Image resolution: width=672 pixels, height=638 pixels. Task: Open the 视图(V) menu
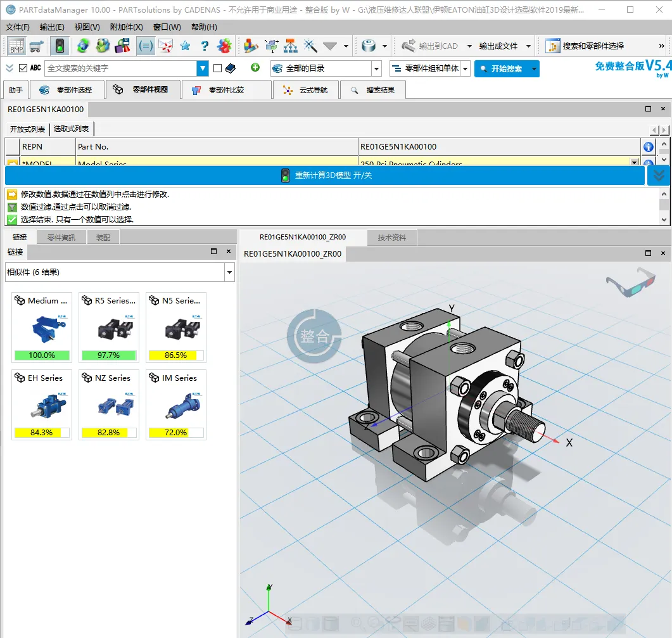pyautogui.click(x=87, y=27)
